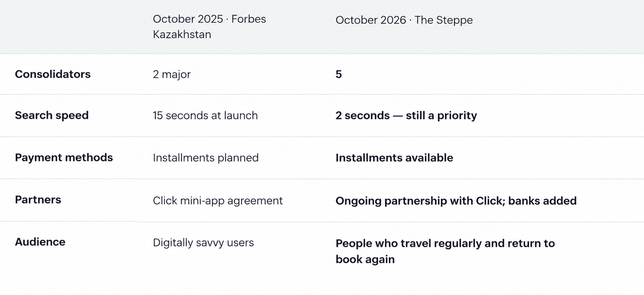Select 'Installments planned' cell
The image size is (644, 295).
click(206, 158)
